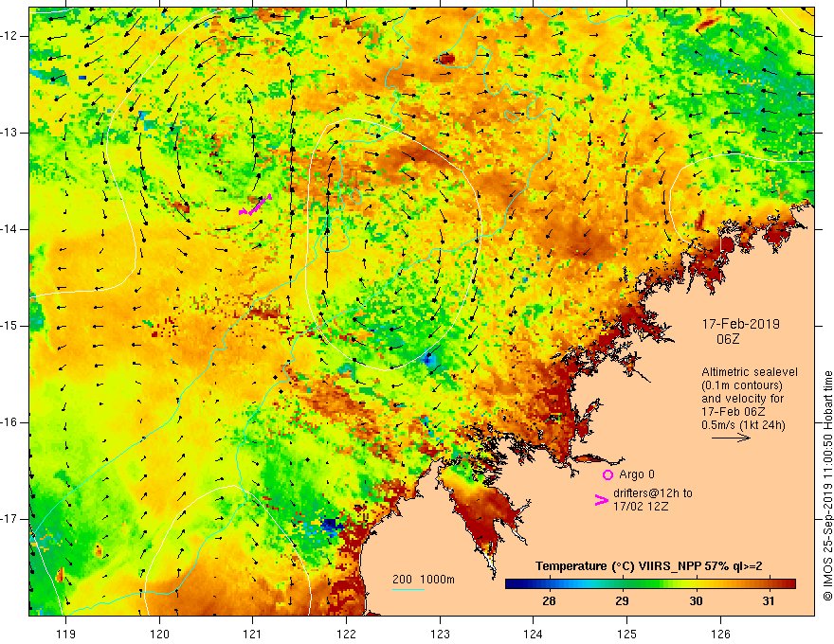The image size is (834, 644).
Task: Click the 'drifters@12h to' legend text
Action: pyautogui.click(x=653, y=493)
